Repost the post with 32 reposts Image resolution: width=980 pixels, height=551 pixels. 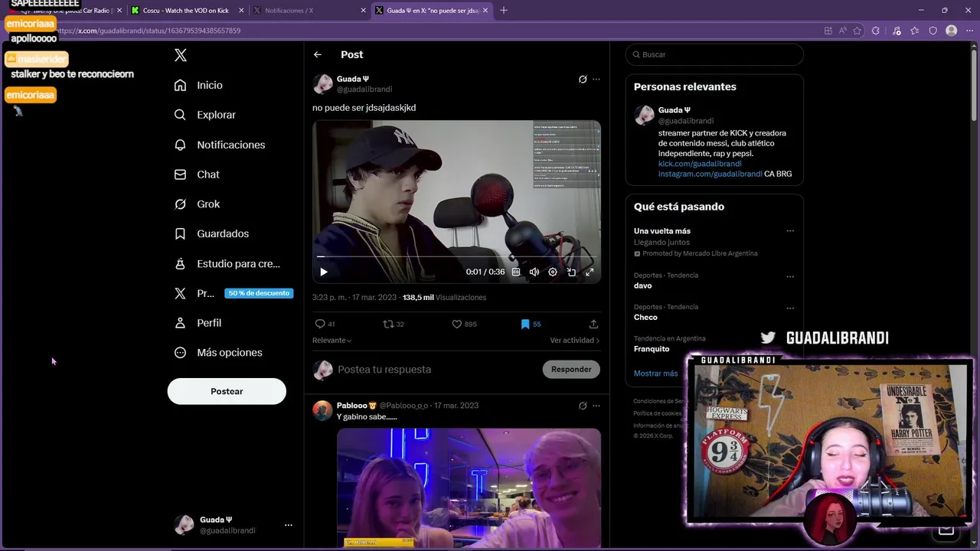pyautogui.click(x=393, y=324)
